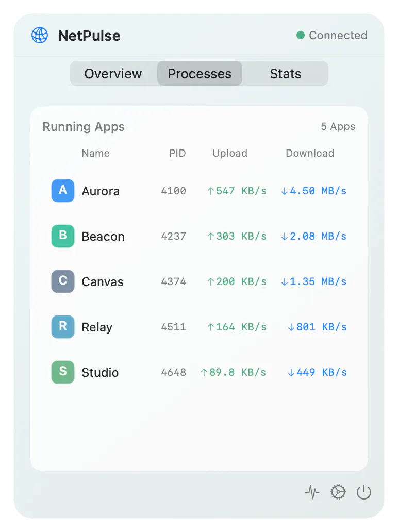Click Aurora's 547 KB/s upload value
The height and width of the screenshot is (532, 398).
(237, 191)
